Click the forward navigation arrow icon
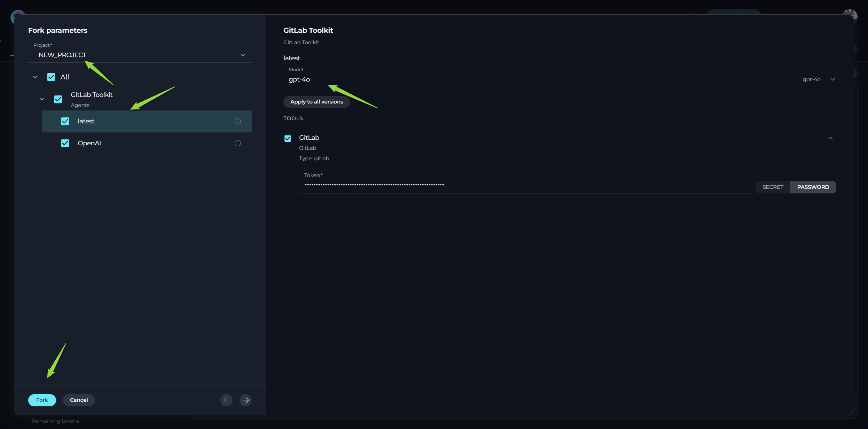This screenshot has height=429, width=868. [246, 400]
